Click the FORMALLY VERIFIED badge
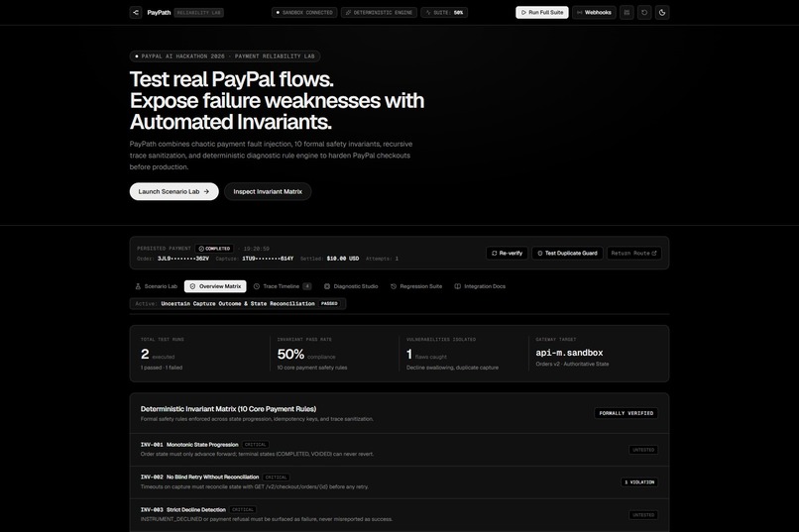The height and width of the screenshot is (532, 799). point(627,413)
